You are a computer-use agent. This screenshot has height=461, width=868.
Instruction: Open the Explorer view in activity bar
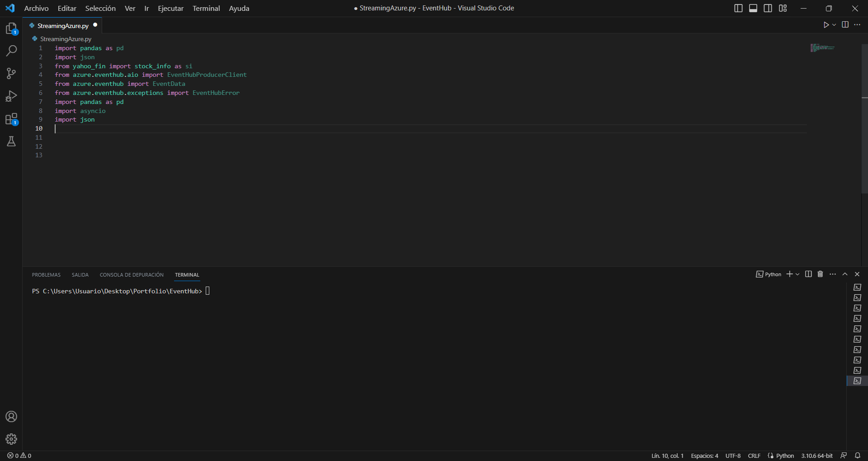pyautogui.click(x=11, y=29)
